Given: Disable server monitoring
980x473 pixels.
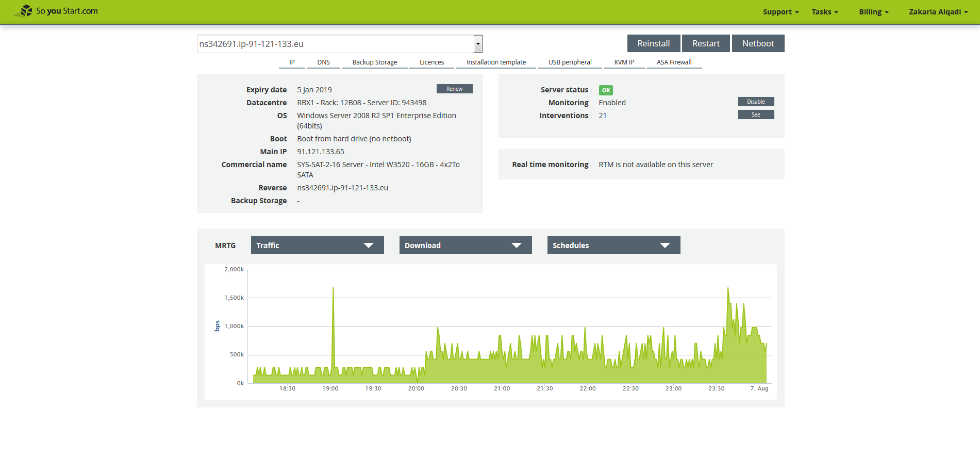Looking at the screenshot, I should point(756,102).
